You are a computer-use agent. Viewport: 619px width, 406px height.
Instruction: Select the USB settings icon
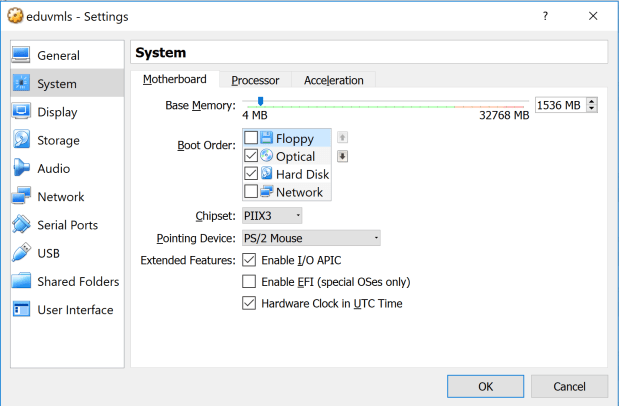point(22,253)
